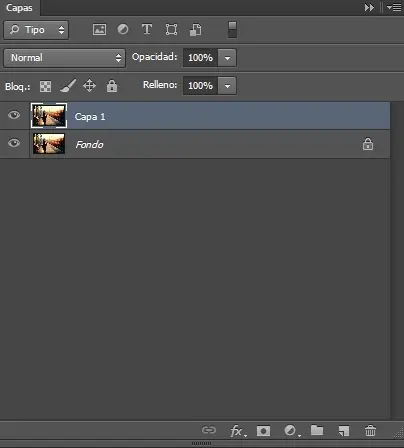Hide the Fondo layer
404x448 pixels.
coord(14,143)
